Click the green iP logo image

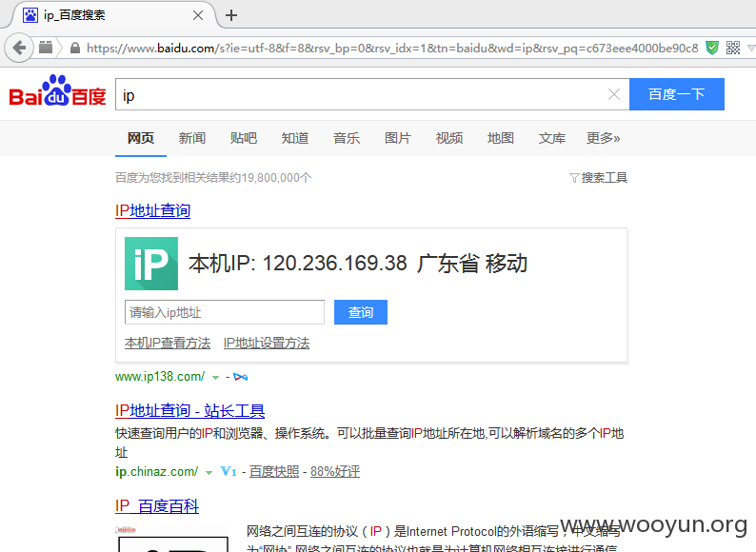[150, 264]
